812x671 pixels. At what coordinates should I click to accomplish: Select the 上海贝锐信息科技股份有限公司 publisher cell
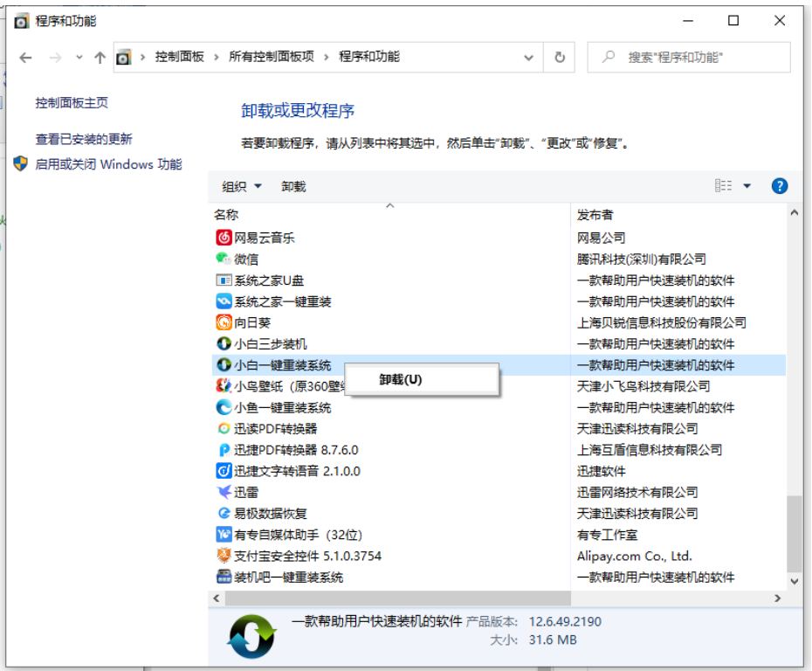[x=661, y=322]
